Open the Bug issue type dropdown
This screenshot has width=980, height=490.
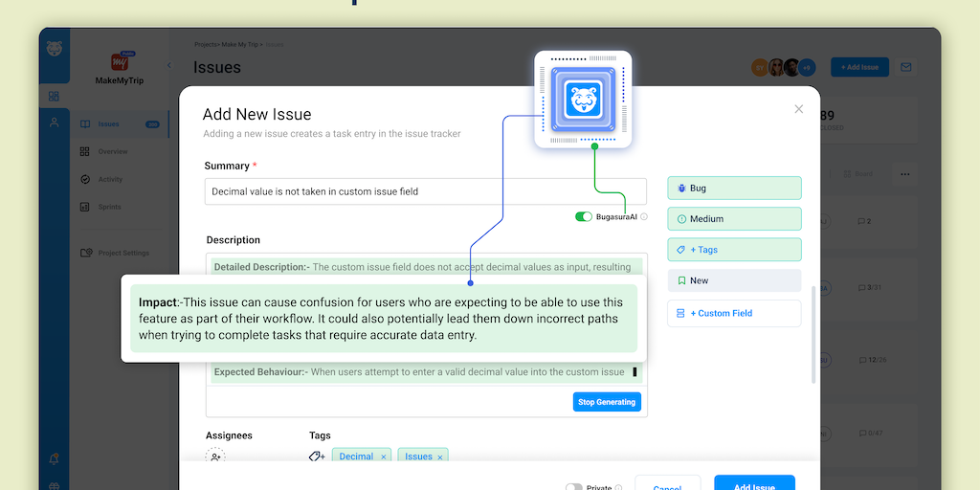click(x=734, y=189)
